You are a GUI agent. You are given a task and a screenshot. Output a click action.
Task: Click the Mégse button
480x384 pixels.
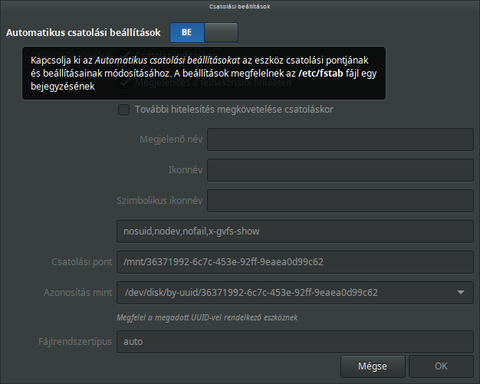[x=373, y=366]
